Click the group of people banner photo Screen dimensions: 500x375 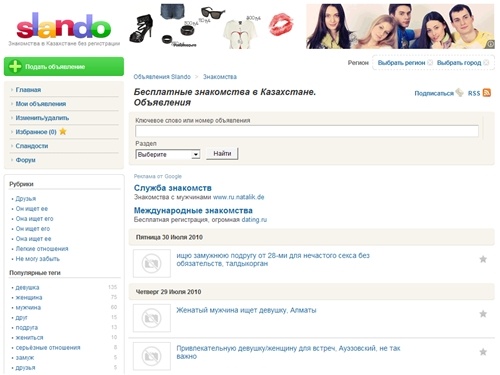(400, 26)
